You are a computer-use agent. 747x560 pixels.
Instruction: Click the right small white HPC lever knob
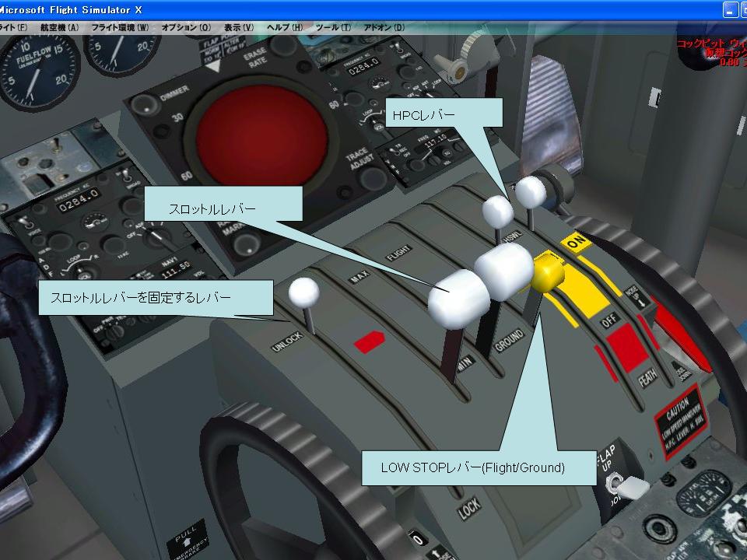[530, 192]
